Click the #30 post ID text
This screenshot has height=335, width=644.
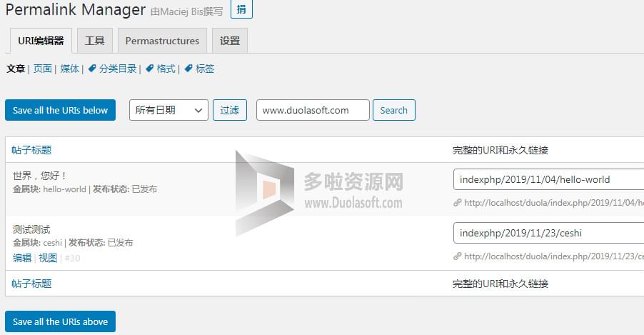(72, 258)
